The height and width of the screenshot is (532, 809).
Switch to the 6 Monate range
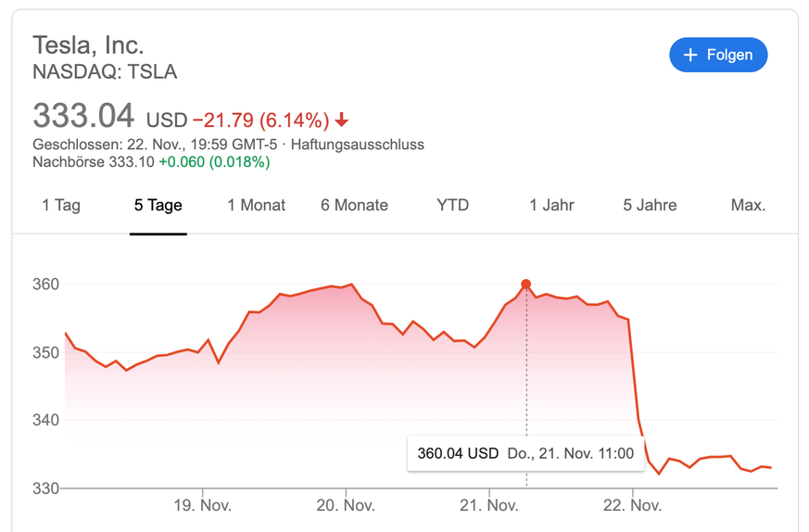click(x=354, y=206)
